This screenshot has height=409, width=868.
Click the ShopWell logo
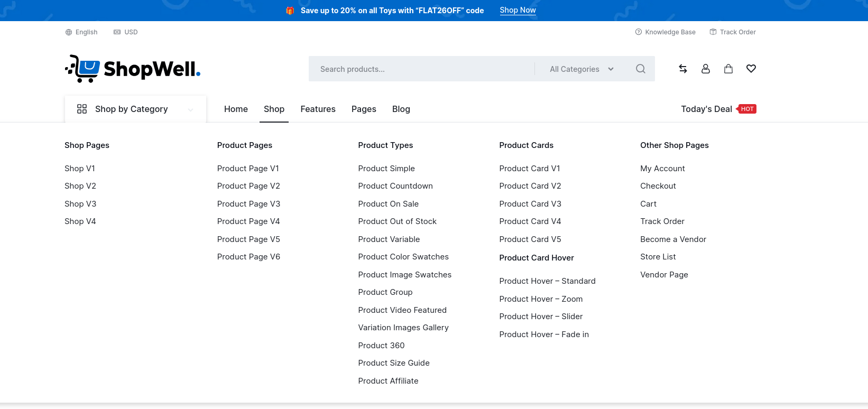133,69
